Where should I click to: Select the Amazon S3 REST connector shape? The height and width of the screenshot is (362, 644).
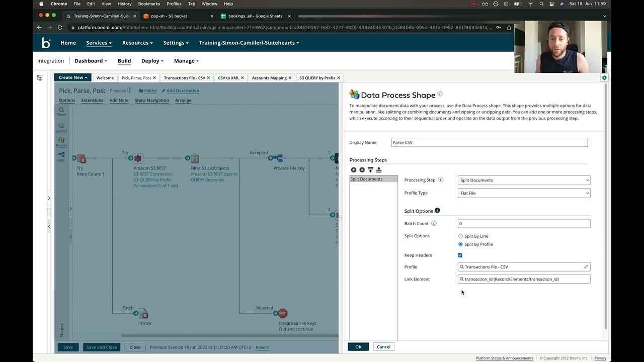click(138, 158)
